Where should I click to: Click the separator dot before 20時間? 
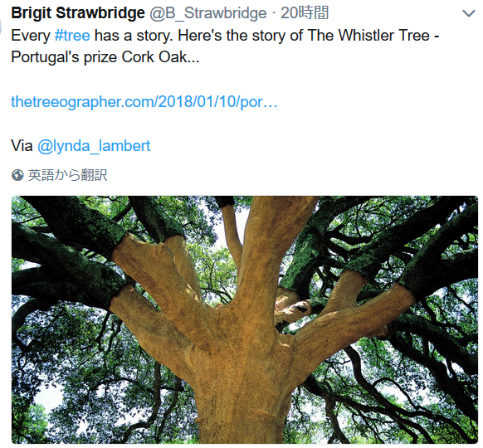click(x=274, y=13)
